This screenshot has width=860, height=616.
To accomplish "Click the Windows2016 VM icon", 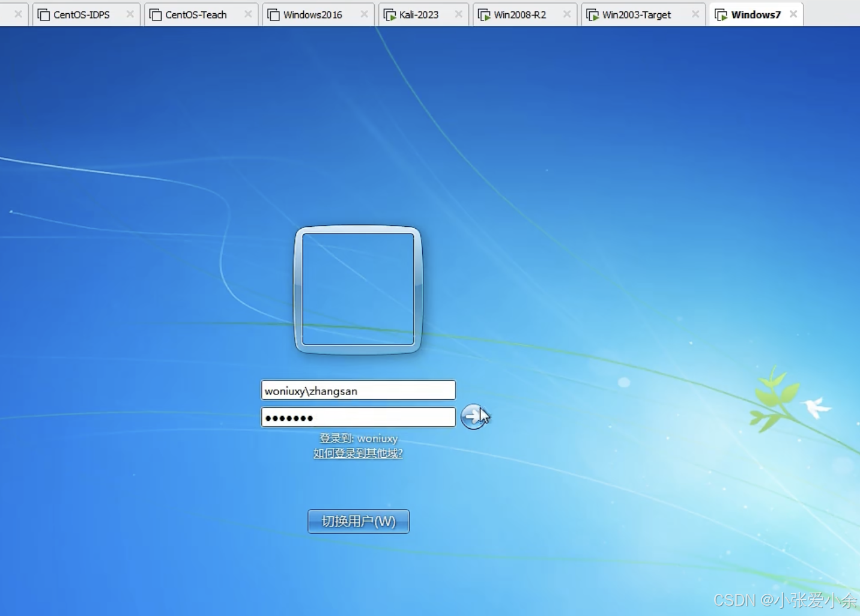I will point(274,14).
